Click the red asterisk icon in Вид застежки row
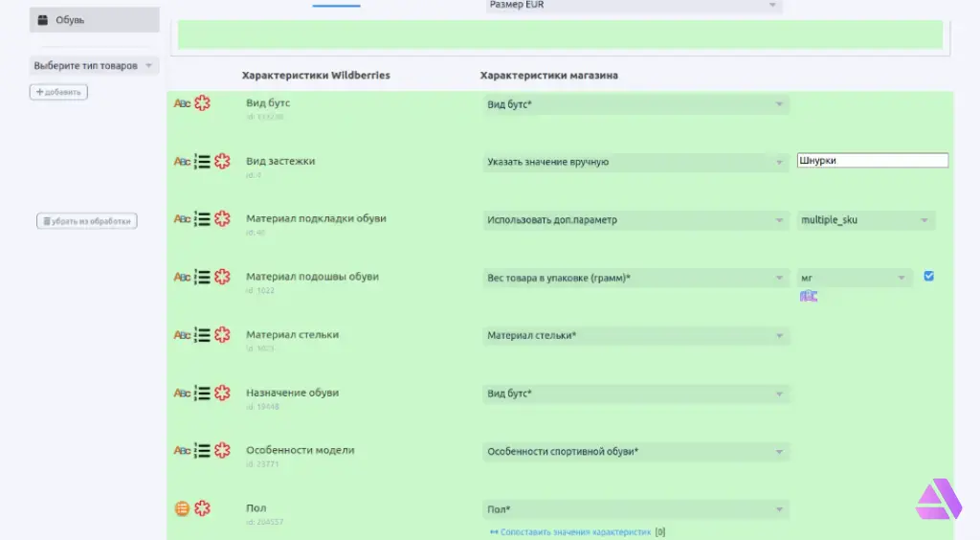Screen dimensions: 980x540 222,161
